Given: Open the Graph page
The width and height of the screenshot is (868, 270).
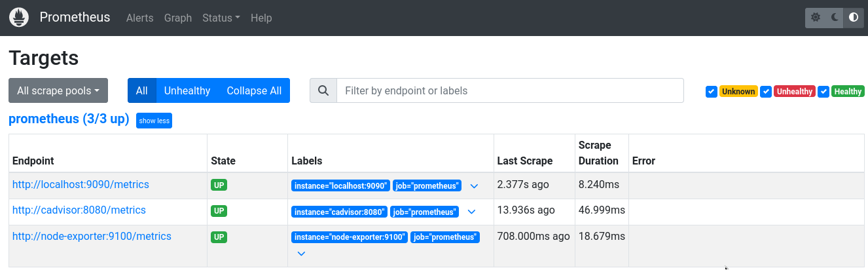Looking at the screenshot, I should (x=178, y=18).
